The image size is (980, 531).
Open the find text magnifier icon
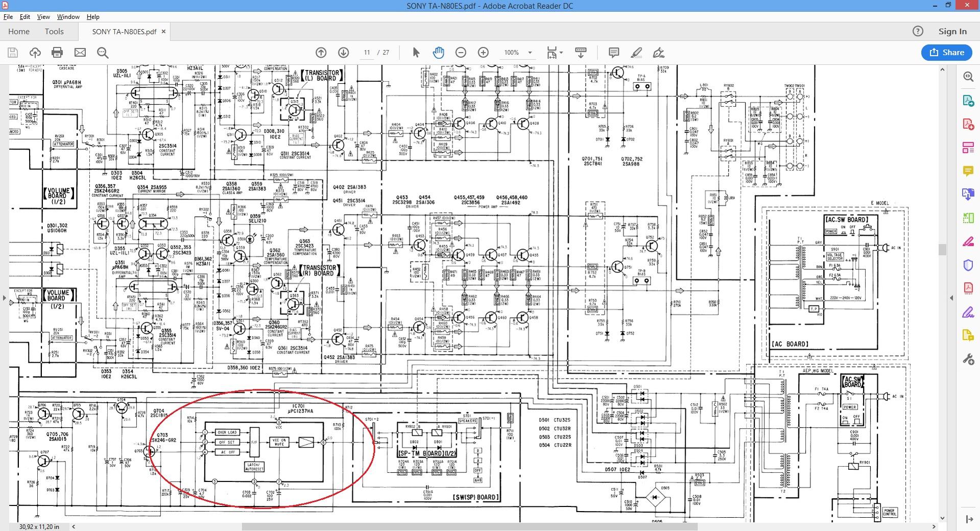click(103, 53)
